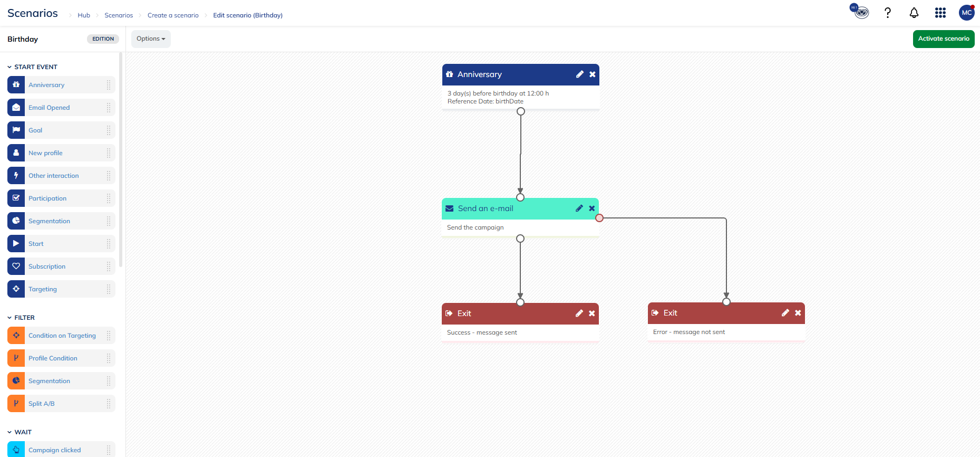Click the Goal flag icon in sidebar
This screenshot has width=980, height=457.
(x=16, y=130)
